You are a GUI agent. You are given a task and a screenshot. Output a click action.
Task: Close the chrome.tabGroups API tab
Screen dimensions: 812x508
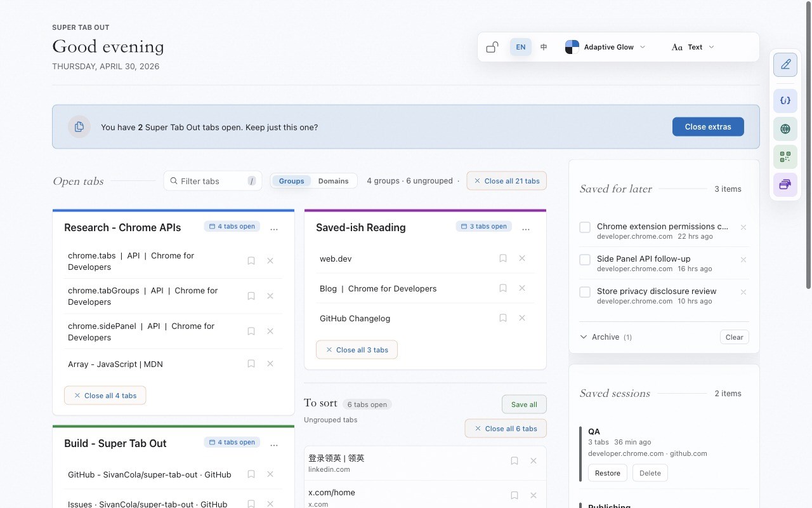tap(270, 296)
